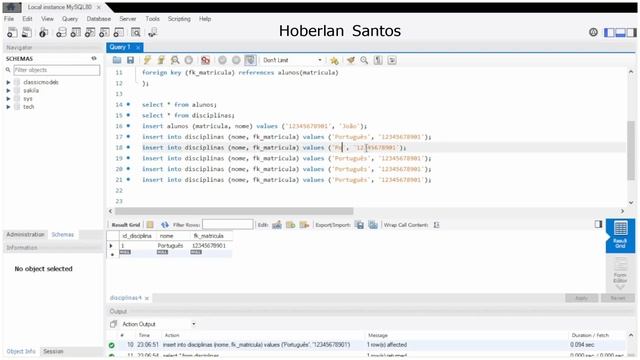Toggle Wrap Cell Content option

click(x=436, y=225)
